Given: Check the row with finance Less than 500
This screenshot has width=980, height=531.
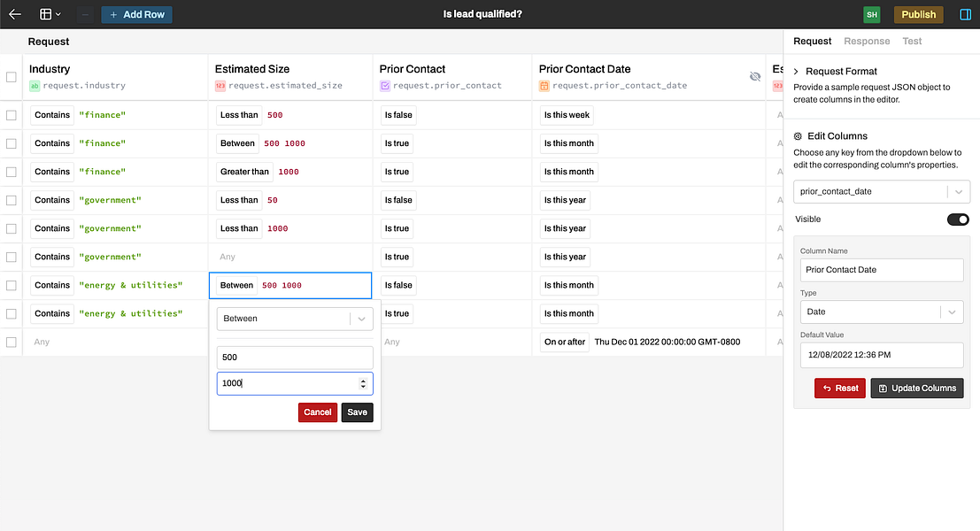Looking at the screenshot, I should pyautogui.click(x=12, y=115).
